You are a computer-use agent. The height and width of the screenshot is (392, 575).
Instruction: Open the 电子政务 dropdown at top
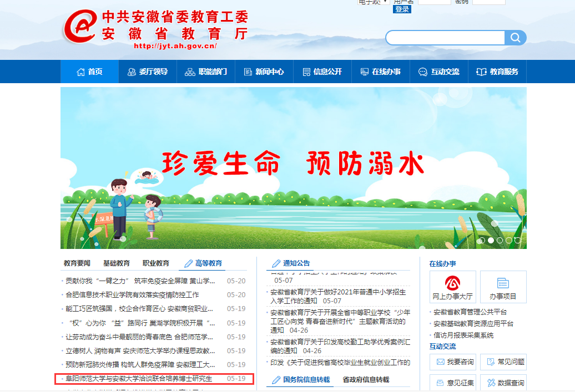pos(373,2)
